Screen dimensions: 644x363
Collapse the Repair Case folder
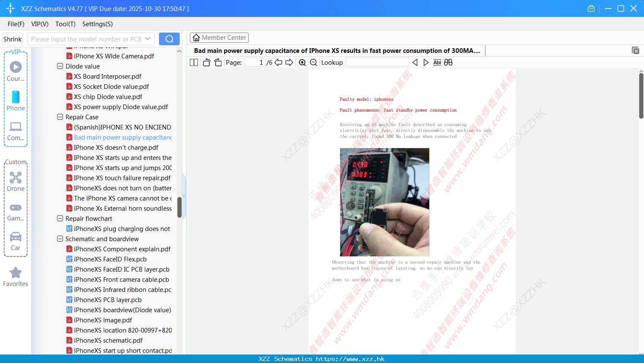click(x=60, y=117)
